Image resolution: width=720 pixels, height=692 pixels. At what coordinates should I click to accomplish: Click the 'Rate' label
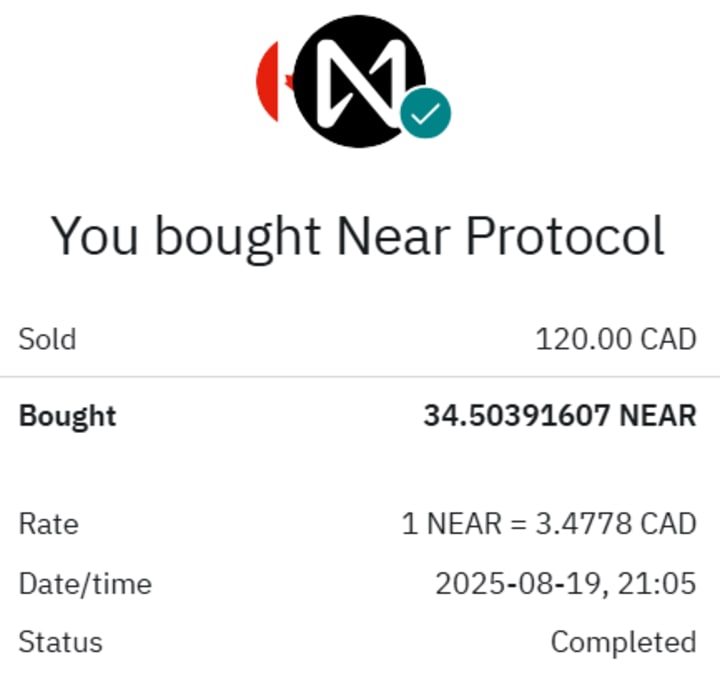click(x=48, y=523)
